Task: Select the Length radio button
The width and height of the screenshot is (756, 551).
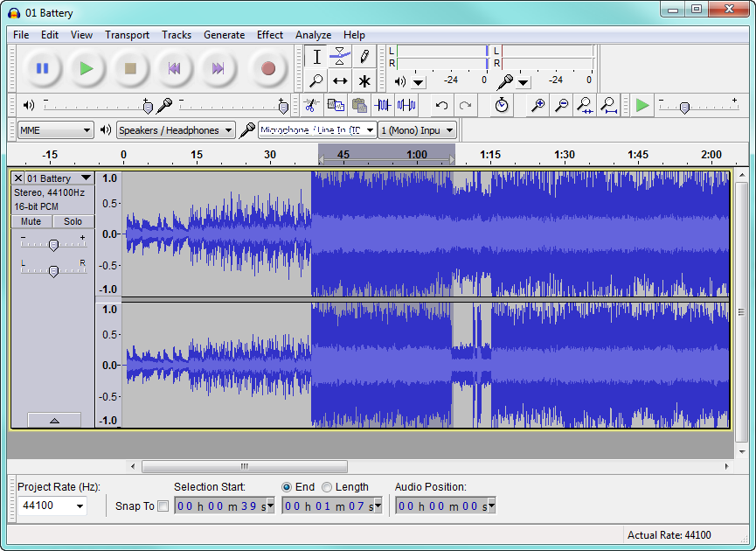Action: [x=327, y=487]
